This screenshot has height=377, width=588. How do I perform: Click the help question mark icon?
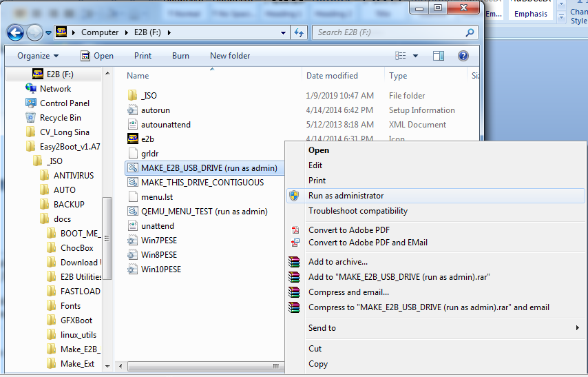point(463,56)
